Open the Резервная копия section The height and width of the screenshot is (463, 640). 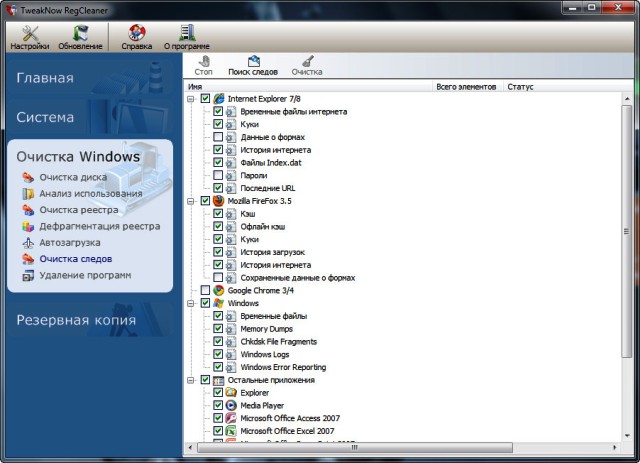coord(76,320)
